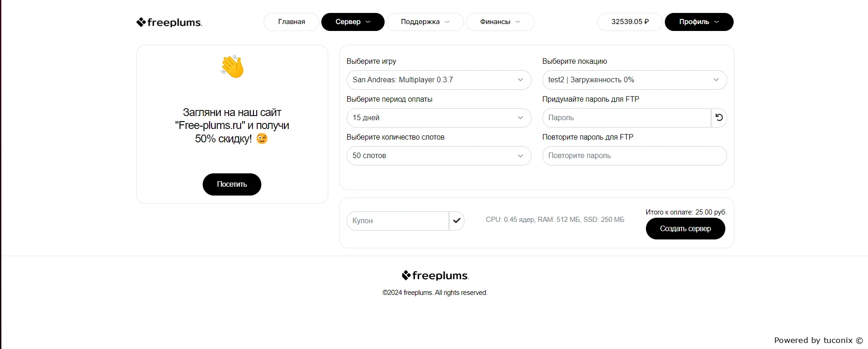Regenerate FTP password with the refresh icon
The width and height of the screenshot is (868, 349).
click(719, 118)
